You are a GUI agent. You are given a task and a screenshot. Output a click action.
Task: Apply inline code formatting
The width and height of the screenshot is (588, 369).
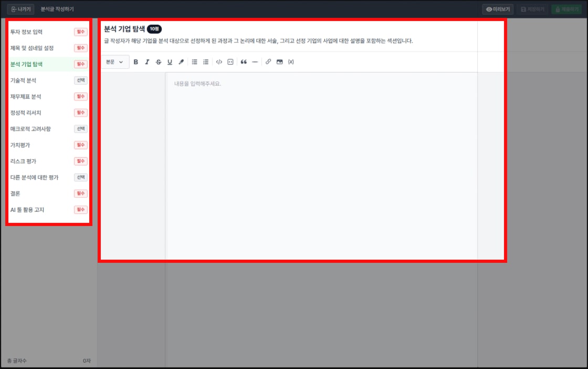219,62
